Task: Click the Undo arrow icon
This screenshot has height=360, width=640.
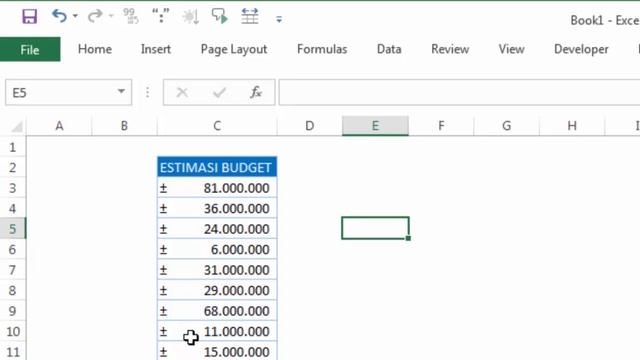Action: click(x=60, y=16)
